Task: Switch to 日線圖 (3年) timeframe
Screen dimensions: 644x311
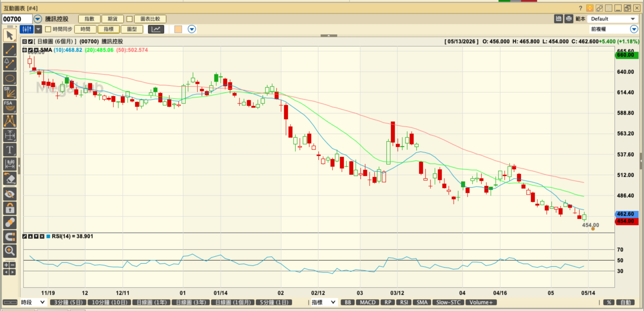Action: (x=191, y=302)
